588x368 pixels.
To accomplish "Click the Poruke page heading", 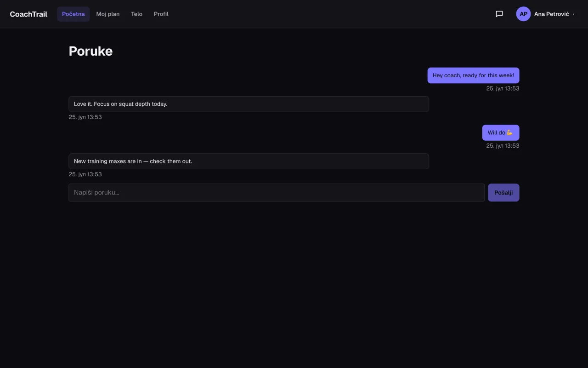I will pyautogui.click(x=90, y=51).
